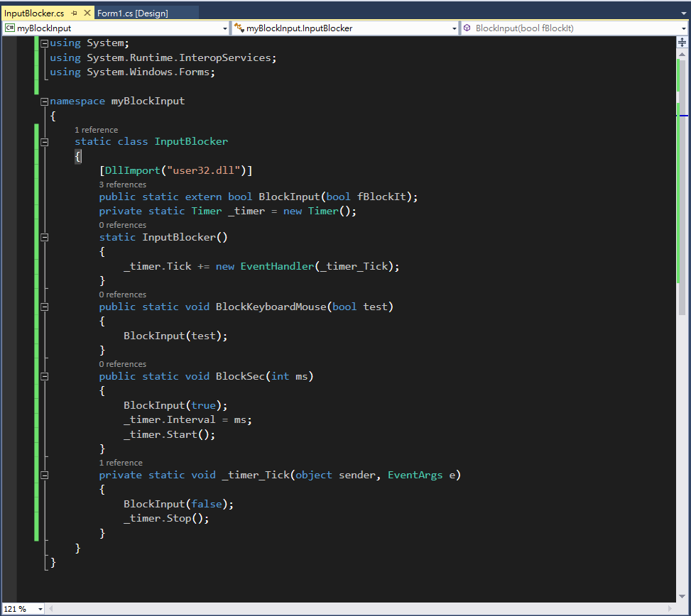Collapse the namespace myBlockInput block
Image resolution: width=691 pixels, height=616 pixels.
coord(44,101)
